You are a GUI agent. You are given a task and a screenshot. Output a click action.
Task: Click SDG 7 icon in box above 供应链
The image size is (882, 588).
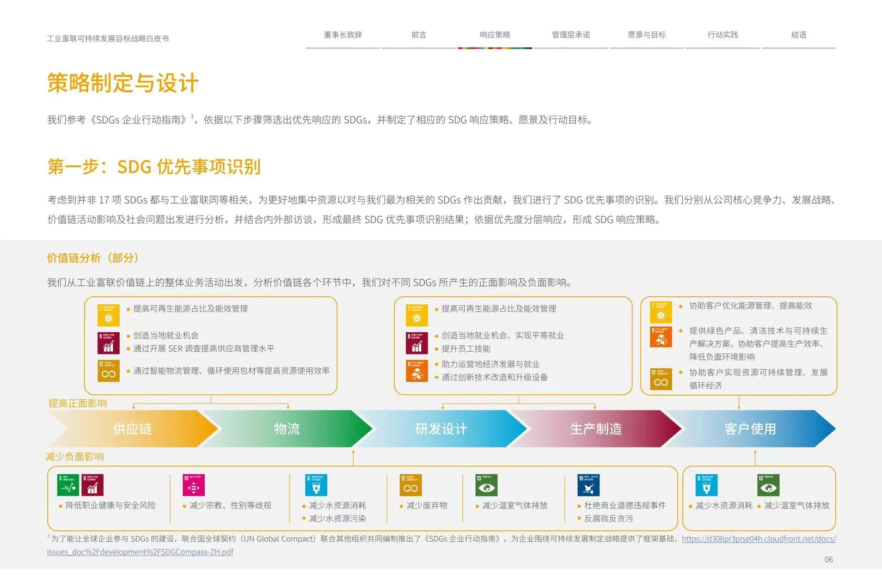pyautogui.click(x=108, y=315)
